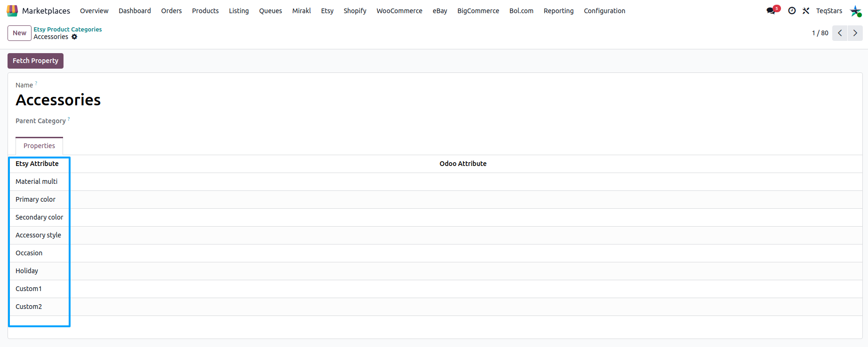This screenshot has height=347, width=868.
Task: Select the Occasion row
Action: (435, 253)
